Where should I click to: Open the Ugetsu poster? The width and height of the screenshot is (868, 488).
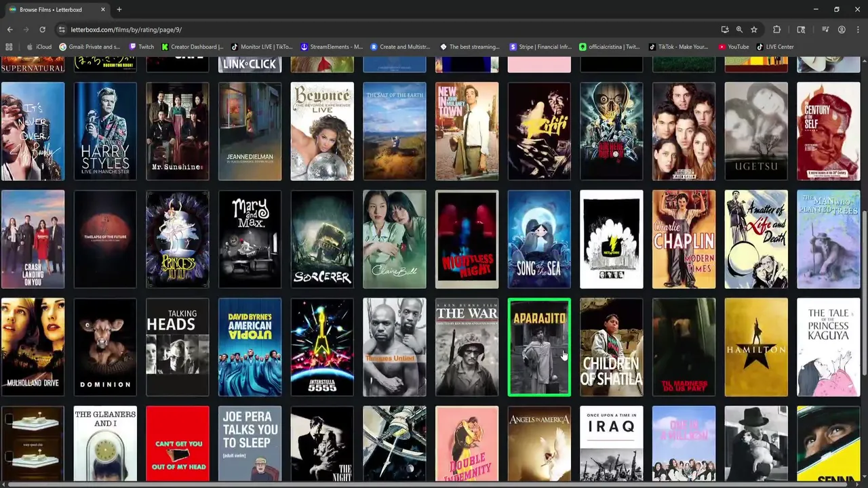[756, 131]
